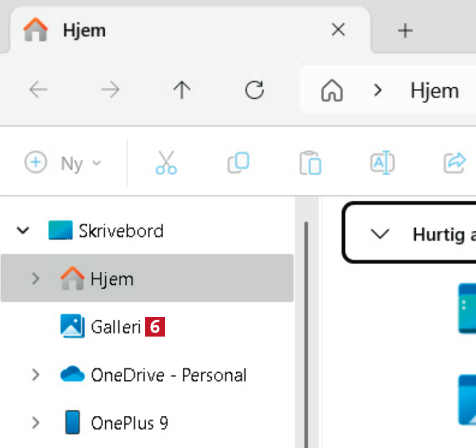Image resolution: width=476 pixels, height=448 pixels.
Task: Collapse the Hurtig section chevron
Action: pos(381,234)
